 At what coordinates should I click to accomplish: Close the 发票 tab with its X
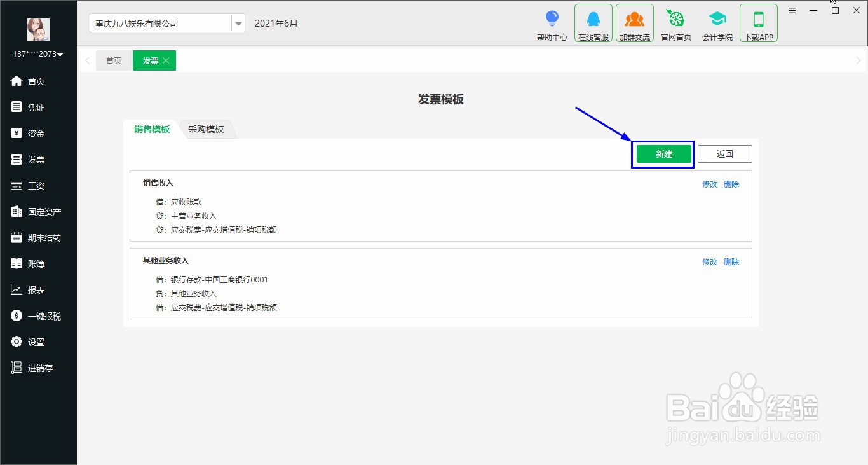coord(165,60)
